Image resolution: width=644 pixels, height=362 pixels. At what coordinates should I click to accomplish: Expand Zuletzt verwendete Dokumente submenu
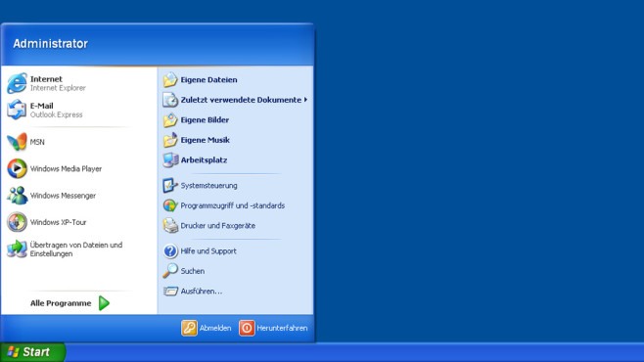pyautogui.click(x=235, y=100)
